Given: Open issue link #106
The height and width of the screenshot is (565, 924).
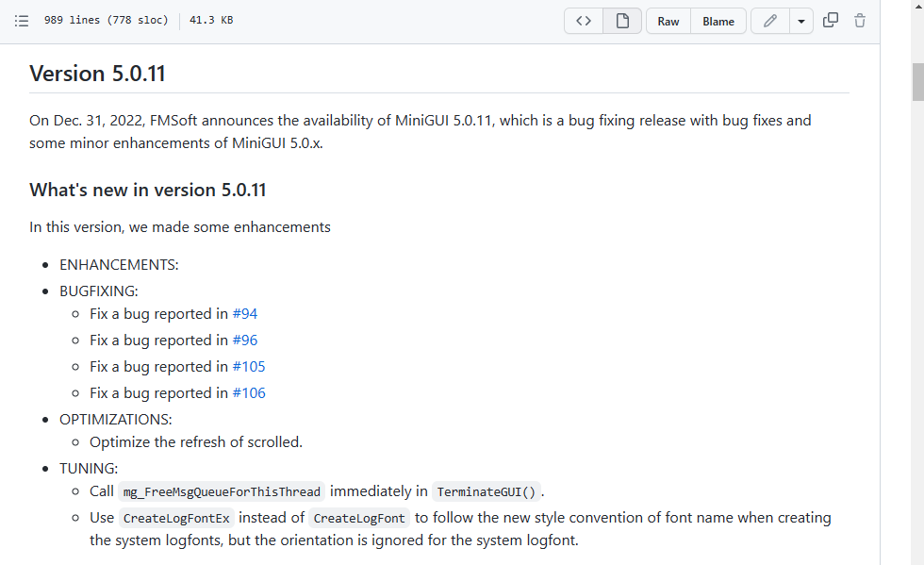Looking at the screenshot, I should pyautogui.click(x=249, y=393).
